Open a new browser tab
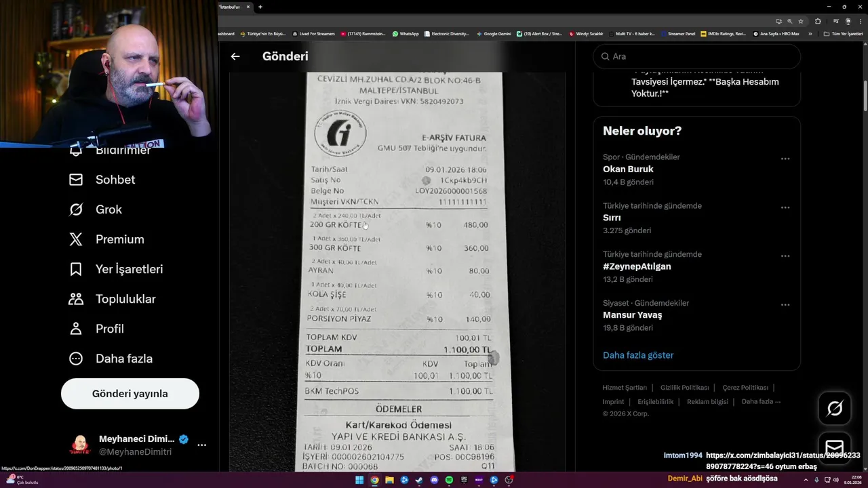The image size is (868, 488). (260, 7)
